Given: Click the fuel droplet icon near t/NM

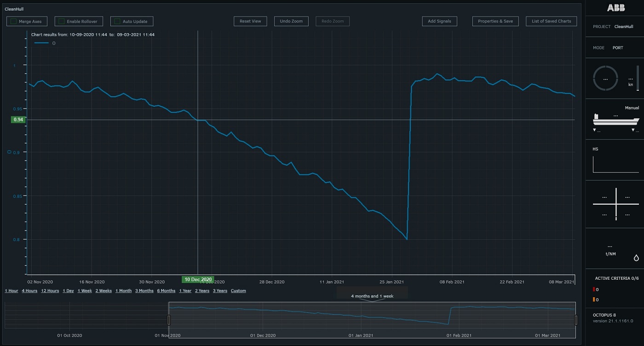Looking at the screenshot, I should pyautogui.click(x=636, y=258).
